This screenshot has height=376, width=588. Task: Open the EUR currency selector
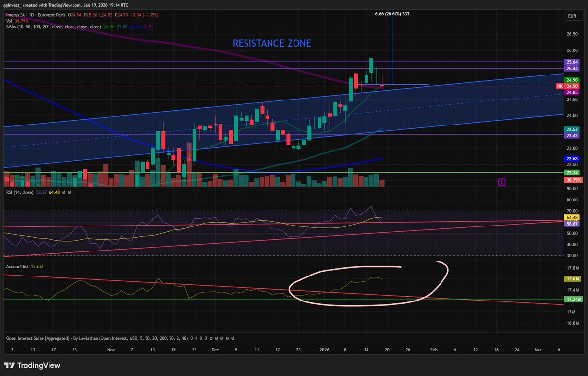(571, 16)
